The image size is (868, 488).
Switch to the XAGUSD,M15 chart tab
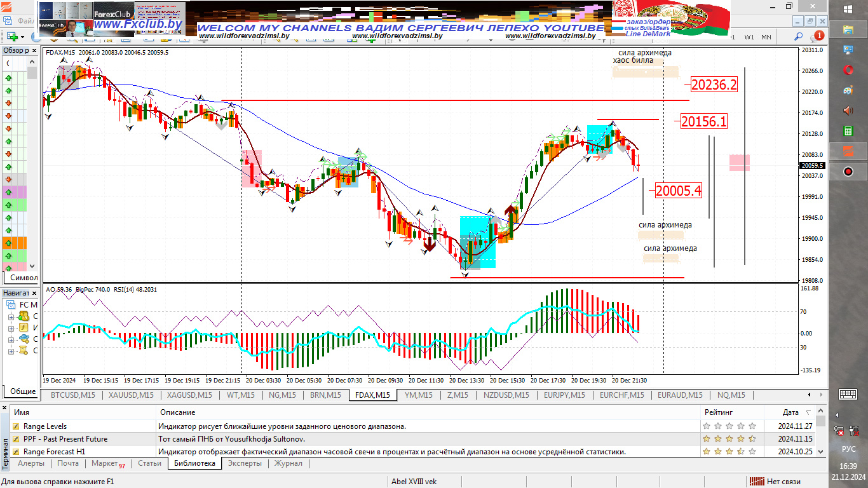pos(189,395)
